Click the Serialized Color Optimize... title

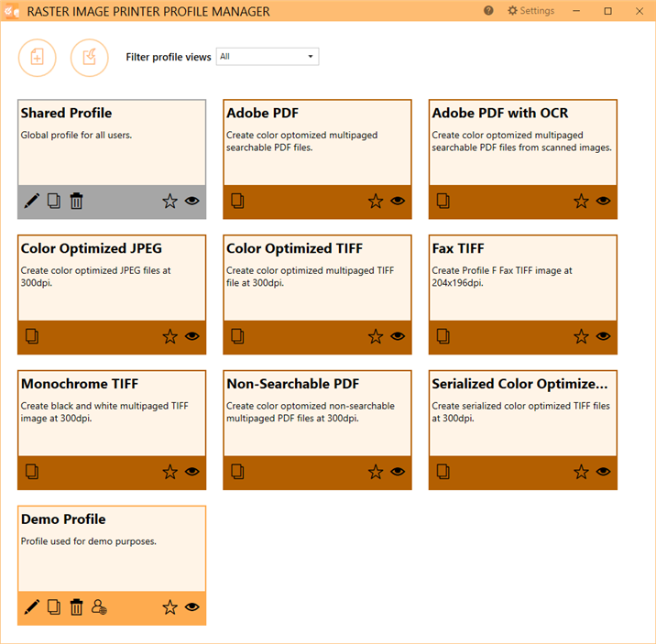point(520,384)
